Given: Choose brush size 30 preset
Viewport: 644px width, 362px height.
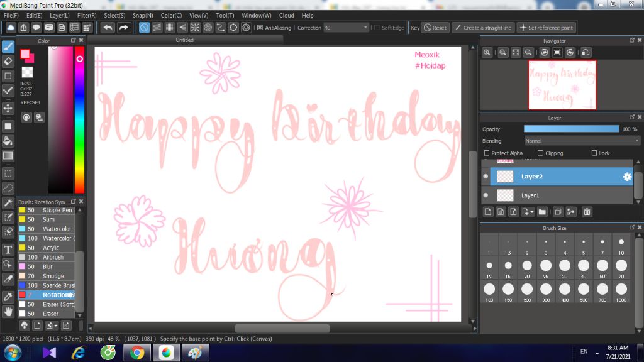Looking at the screenshot, I should pyautogui.click(x=565, y=268).
